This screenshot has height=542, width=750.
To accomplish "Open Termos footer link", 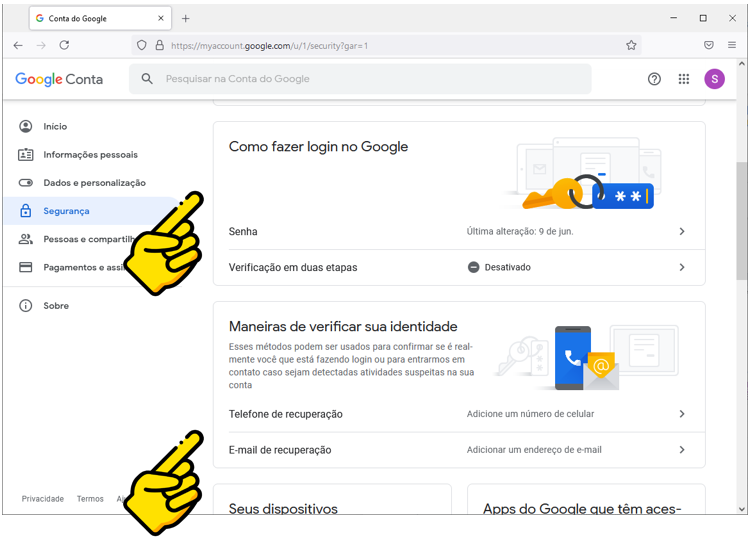I will [90, 499].
